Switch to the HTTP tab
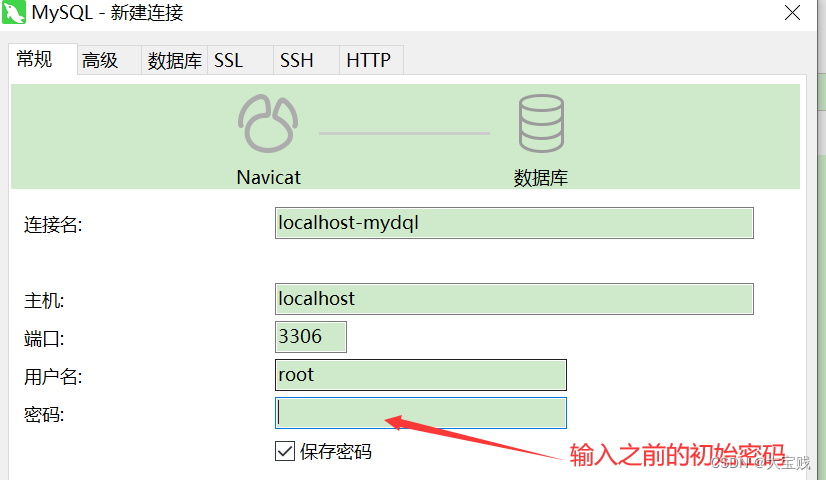This screenshot has width=826, height=480. pos(368,61)
